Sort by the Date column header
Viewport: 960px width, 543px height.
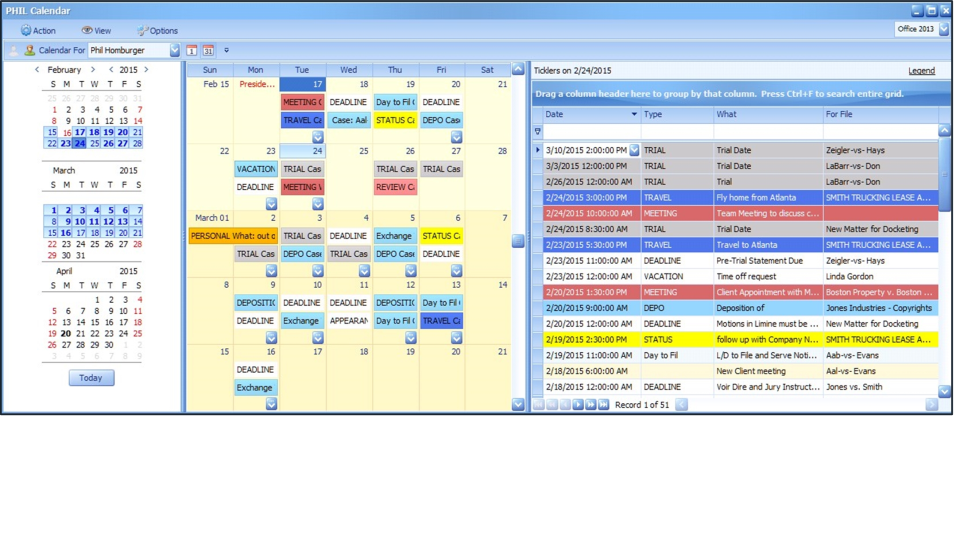click(x=591, y=114)
